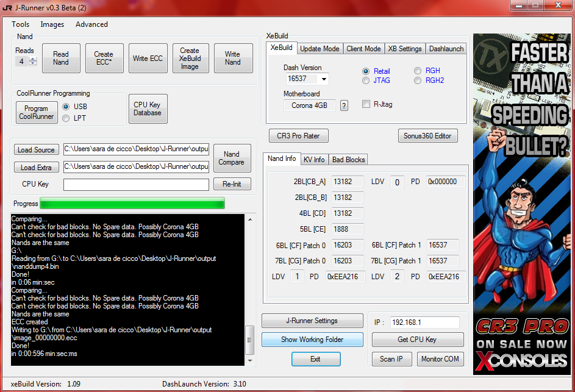575x392 pixels.
Task: Open the Dashlaunch tab
Action: [x=446, y=49]
